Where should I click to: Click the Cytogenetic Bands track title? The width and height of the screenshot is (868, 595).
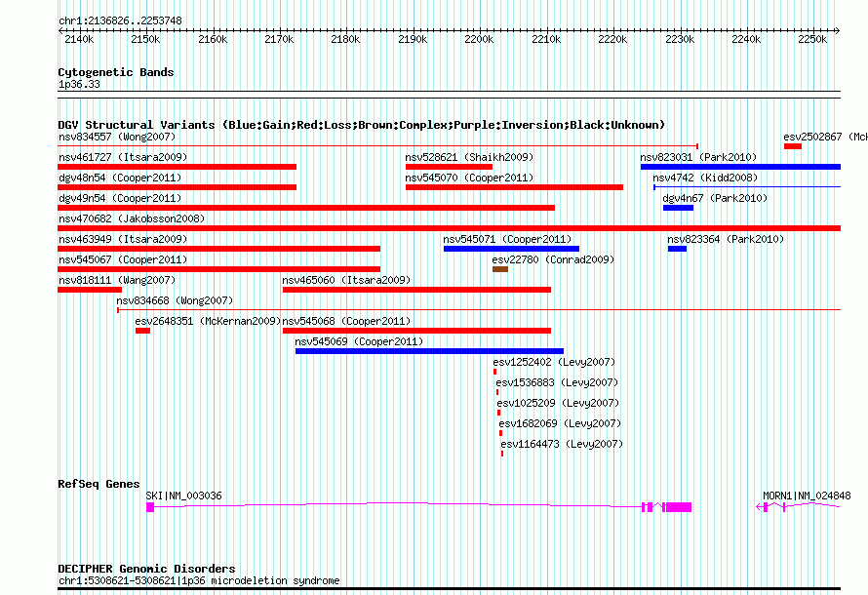pyautogui.click(x=116, y=72)
